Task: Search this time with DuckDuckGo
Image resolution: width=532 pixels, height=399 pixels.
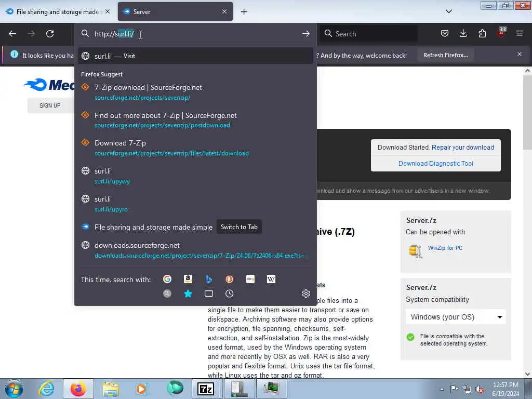Action: click(229, 279)
